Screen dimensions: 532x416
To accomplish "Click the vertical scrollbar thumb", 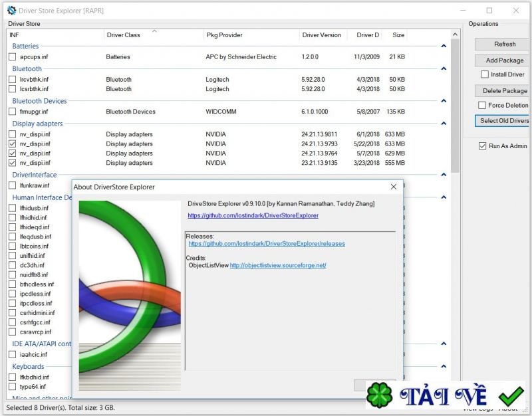I will pyautogui.click(x=456, y=105).
